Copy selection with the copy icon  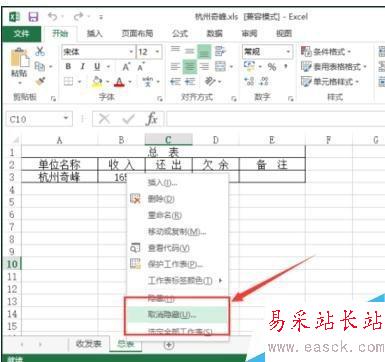pos(40,66)
